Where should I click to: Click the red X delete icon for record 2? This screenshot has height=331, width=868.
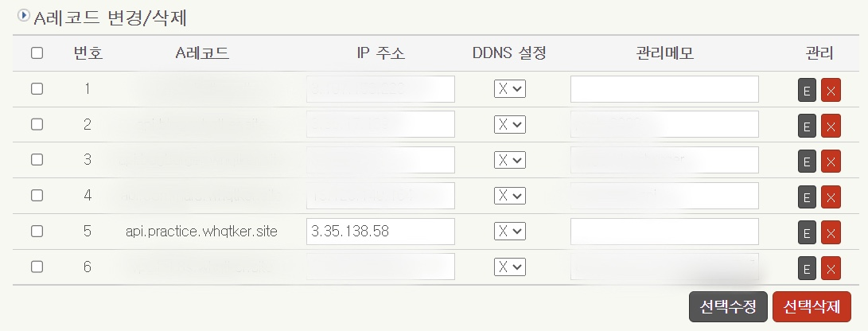(831, 126)
